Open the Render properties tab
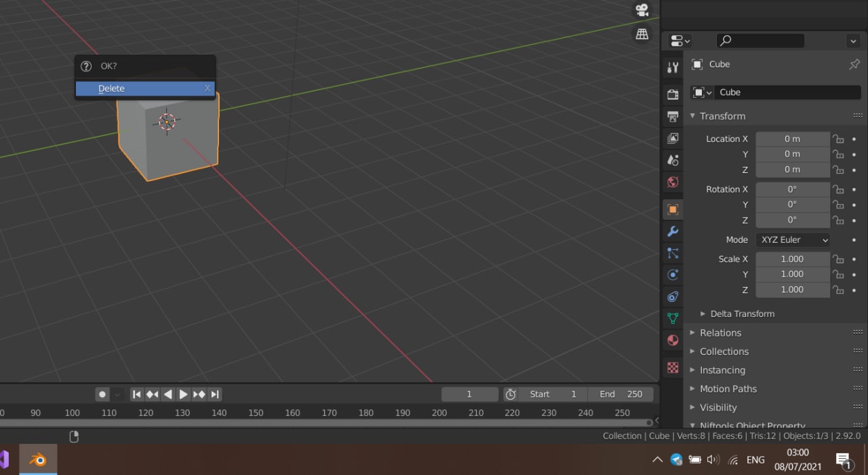The height and width of the screenshot is (475, 868). pyautogui.click(x=673, y=94)
